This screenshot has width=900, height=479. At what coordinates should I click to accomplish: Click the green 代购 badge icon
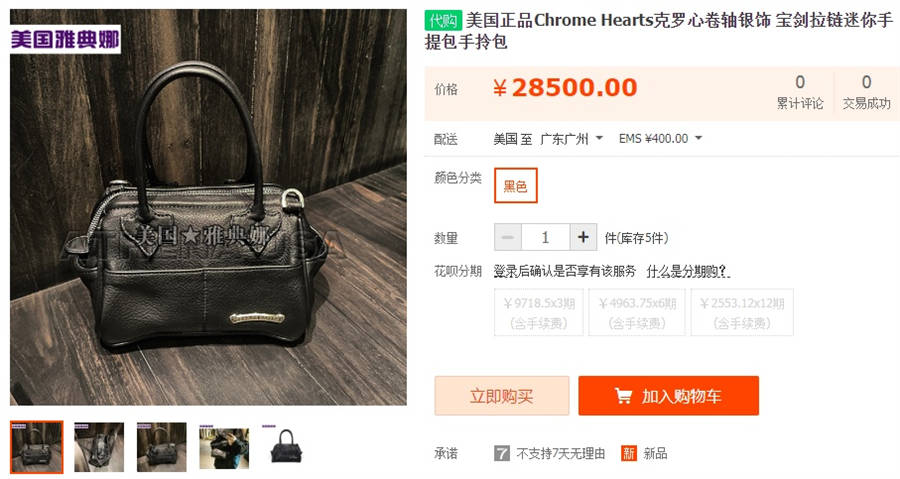[x=443, y=21]
